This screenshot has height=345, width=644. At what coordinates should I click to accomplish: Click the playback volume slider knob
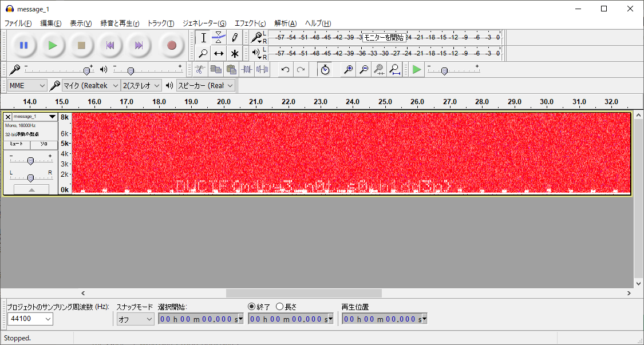coord(131,71)
